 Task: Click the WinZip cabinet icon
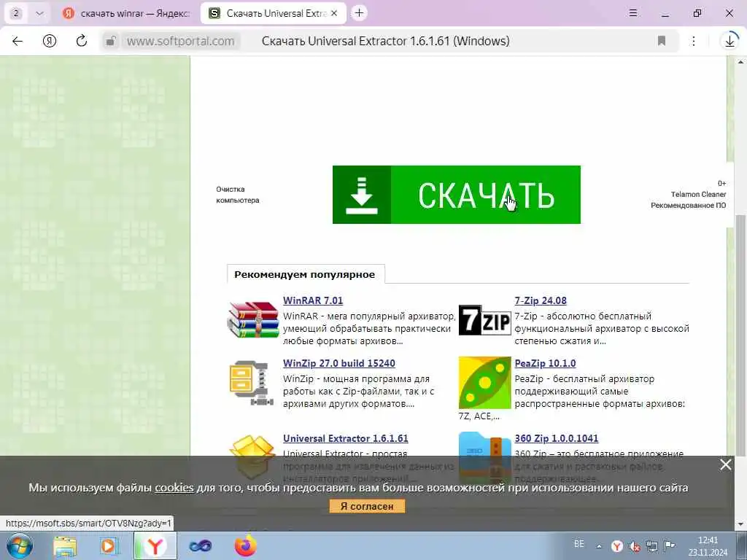point(252,383)
